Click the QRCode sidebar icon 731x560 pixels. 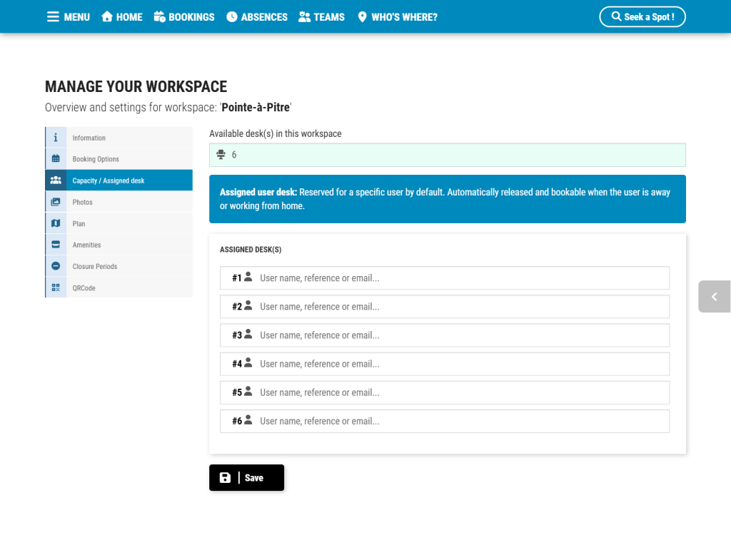coord(56,287)
